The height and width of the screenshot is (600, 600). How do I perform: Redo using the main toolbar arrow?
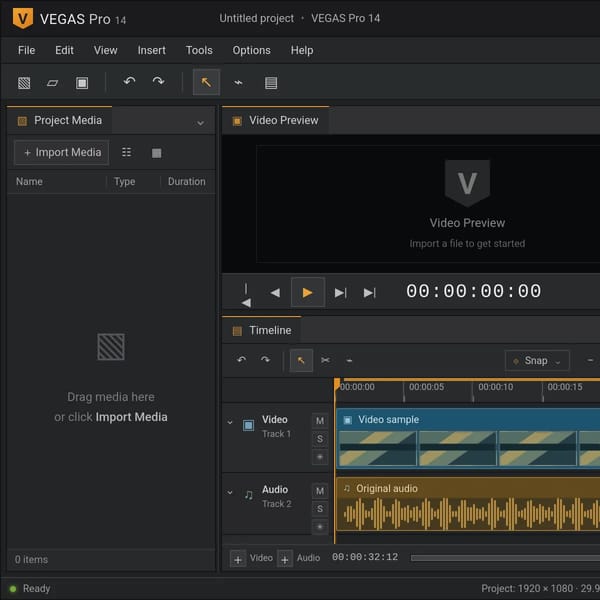(x=158, y=82)
